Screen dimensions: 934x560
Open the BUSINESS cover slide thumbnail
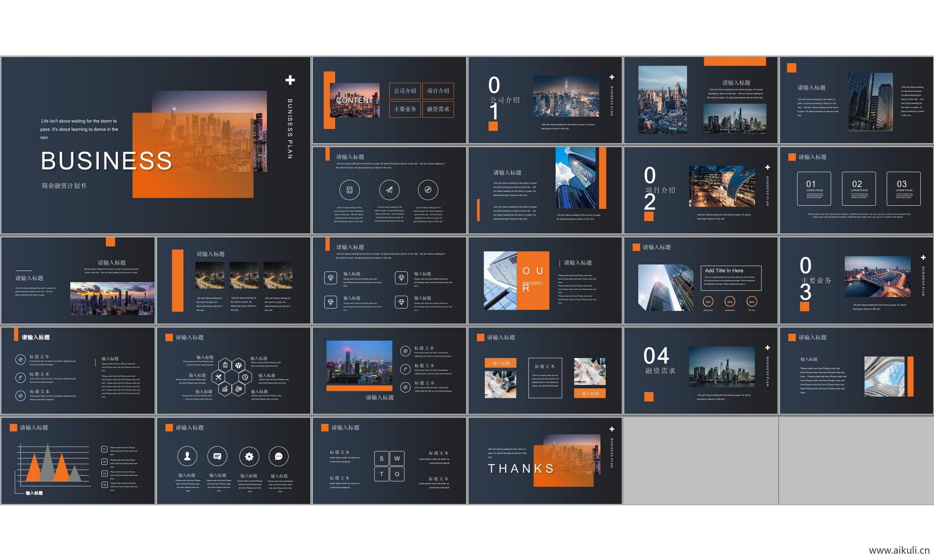click(155, 145)
